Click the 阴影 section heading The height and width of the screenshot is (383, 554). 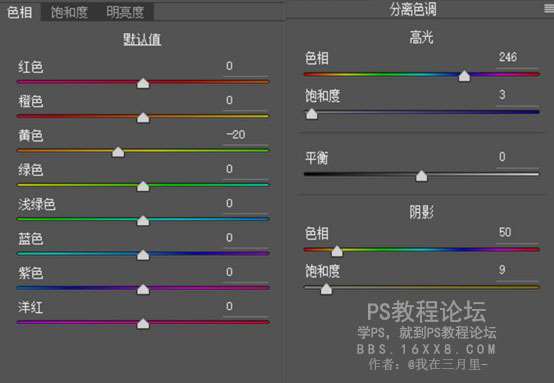(x=421, y=212)
